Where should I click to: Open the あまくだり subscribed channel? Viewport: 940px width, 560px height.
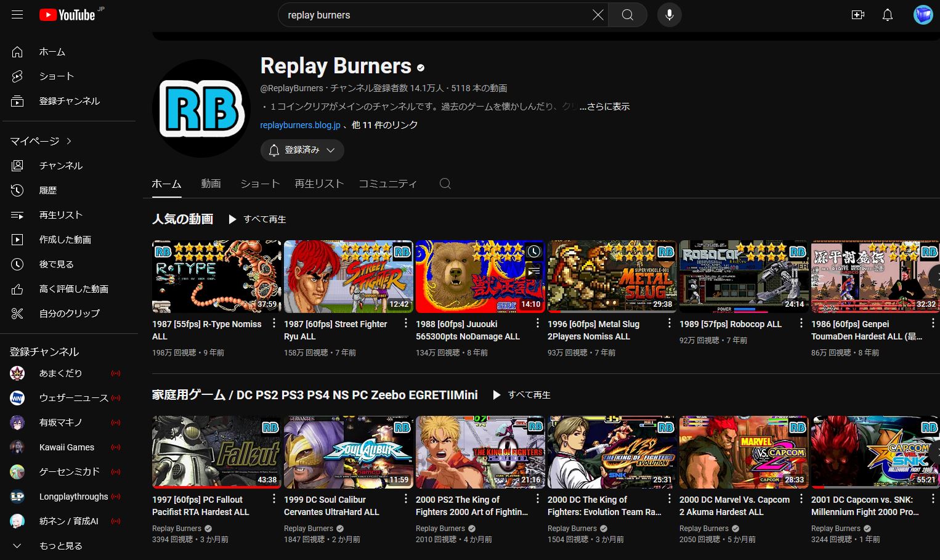coord(69,373)
